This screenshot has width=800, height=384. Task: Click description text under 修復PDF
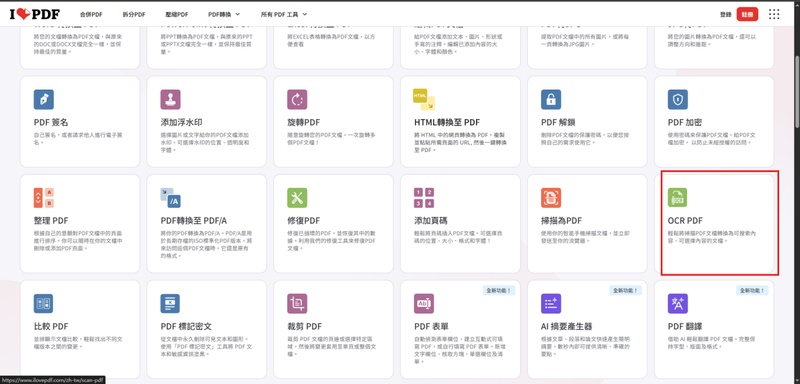(331, 240)
